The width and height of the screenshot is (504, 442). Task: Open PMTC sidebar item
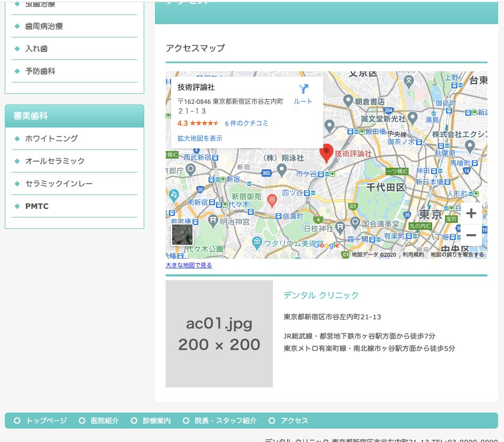click(74, 206)
